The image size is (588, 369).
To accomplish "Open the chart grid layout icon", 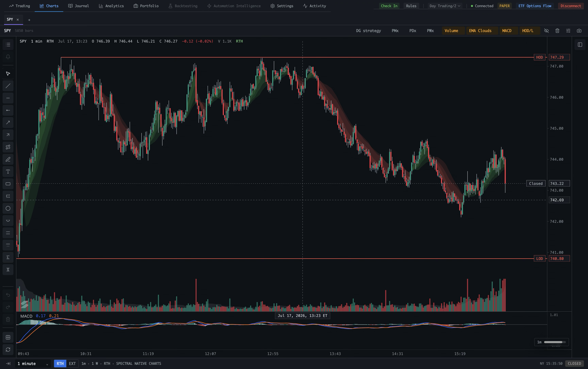I will coord(8,337).
